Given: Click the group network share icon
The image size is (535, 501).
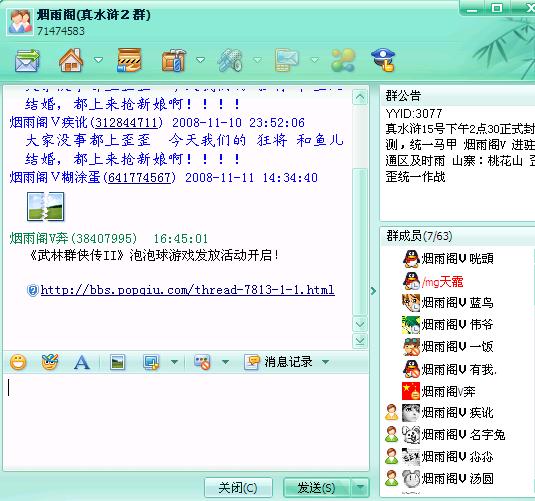Looking at the screenshot, I should 343,60.
